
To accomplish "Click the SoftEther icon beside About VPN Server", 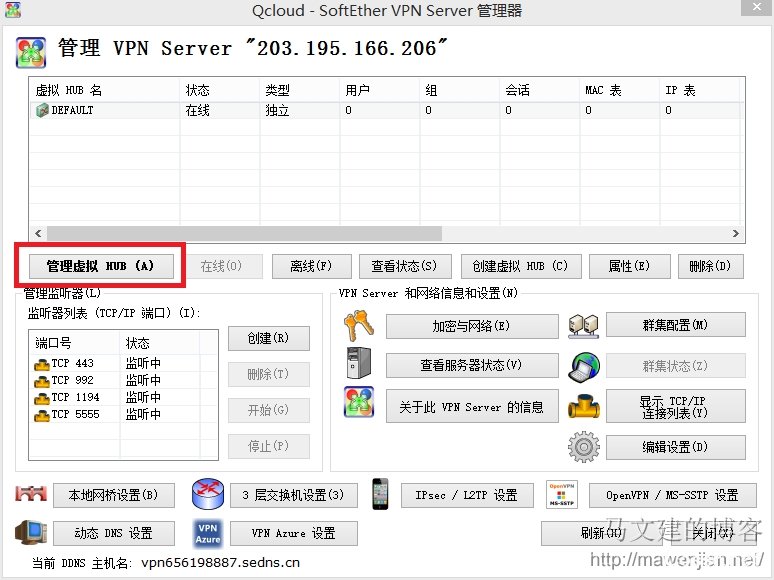I will coord(359,402).
